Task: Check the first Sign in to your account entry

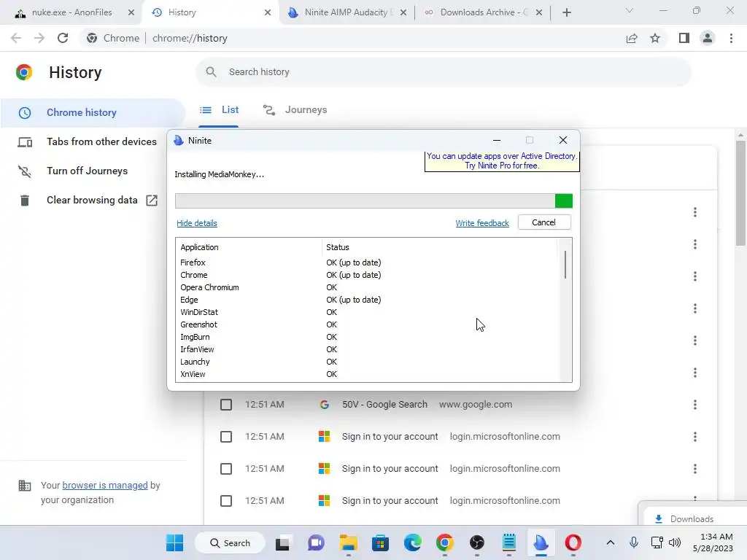Action: (x=226, y=437)
